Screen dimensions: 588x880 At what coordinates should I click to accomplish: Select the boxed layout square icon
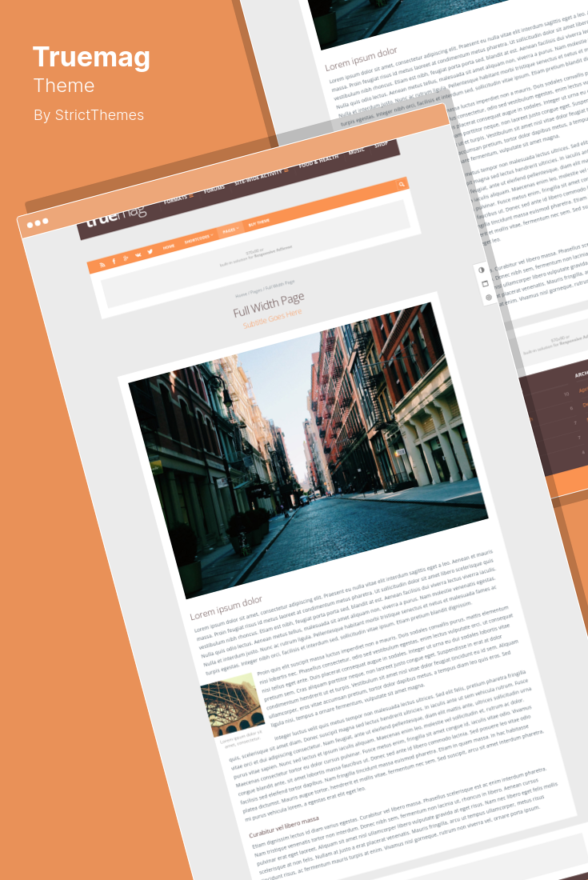click(485, 284)
